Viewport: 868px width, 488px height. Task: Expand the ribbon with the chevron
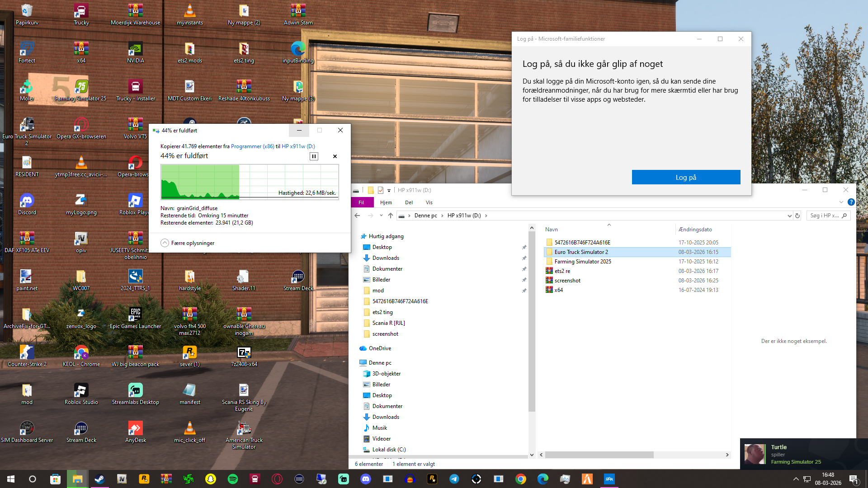[x=841, y=202]
